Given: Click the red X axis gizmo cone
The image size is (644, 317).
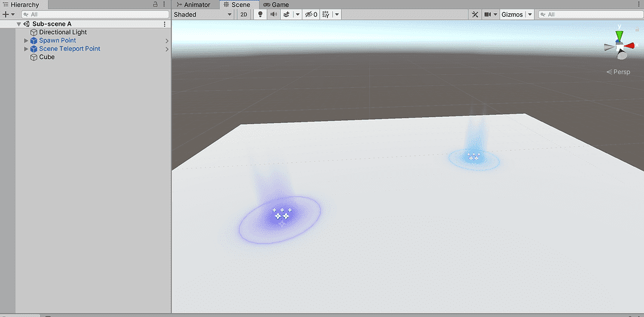Looking at the screenshot, I should tap(631, 45).
